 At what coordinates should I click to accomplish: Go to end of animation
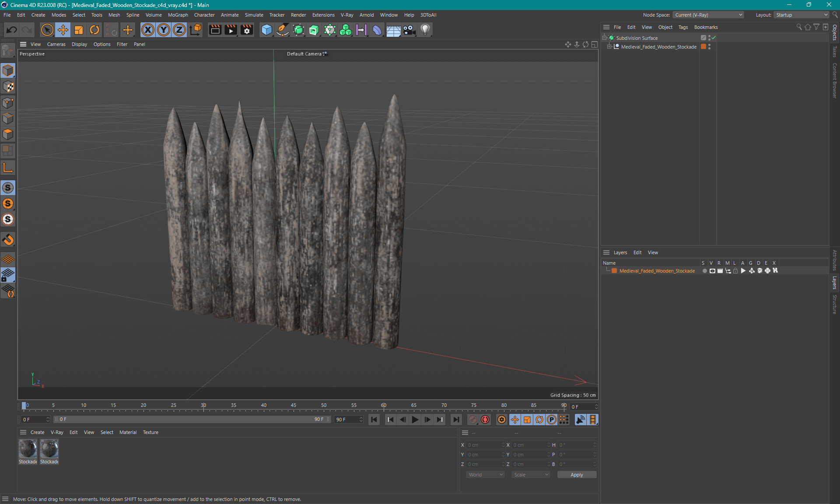pyautogui.click(x=456, y=420)
